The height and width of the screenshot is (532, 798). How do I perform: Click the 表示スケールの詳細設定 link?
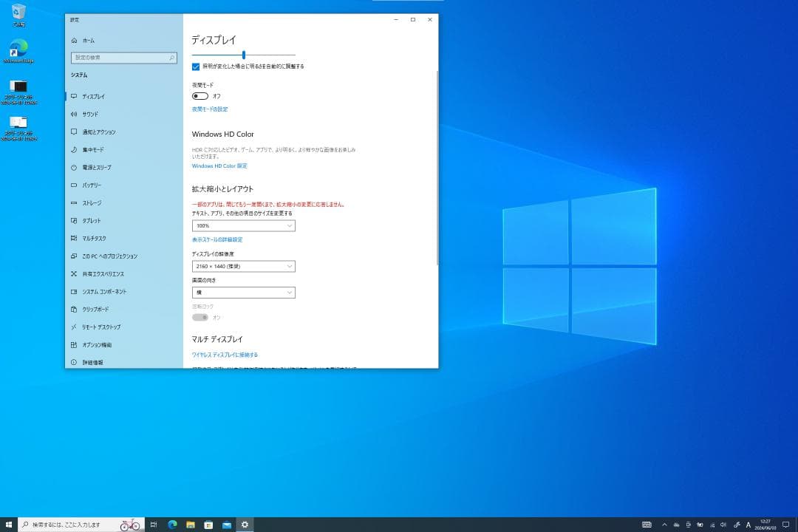click(x=217, y=240)
